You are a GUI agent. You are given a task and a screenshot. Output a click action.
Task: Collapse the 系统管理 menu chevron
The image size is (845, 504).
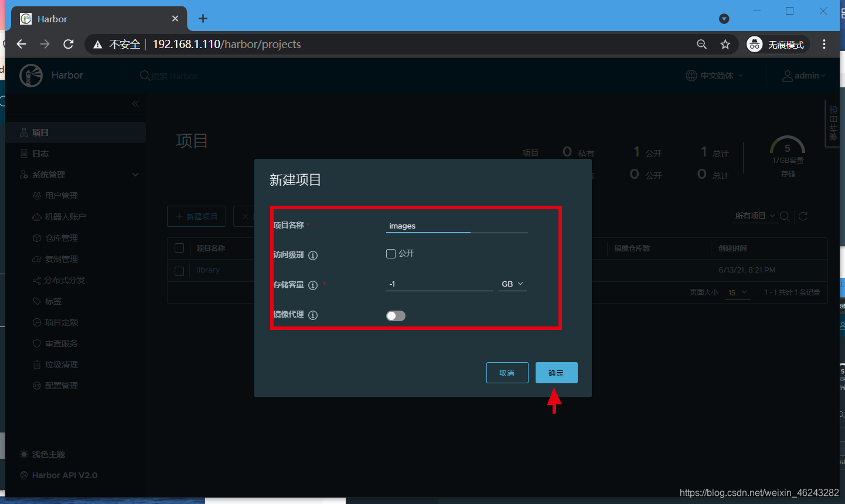pyautogui.click(x=135, y=175)
